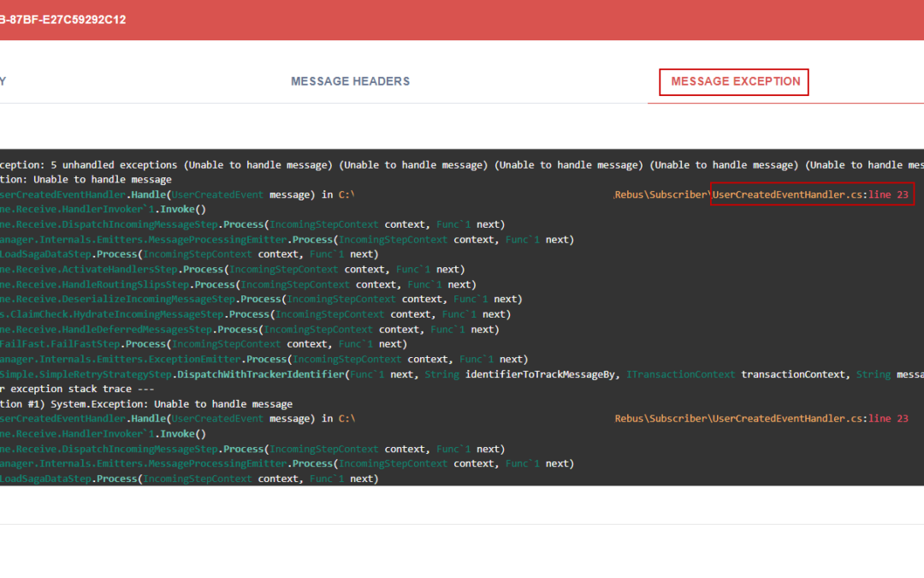Open the partially visible tab ending in Y
This screenshot has width=924, height=578.
point(3,81)
